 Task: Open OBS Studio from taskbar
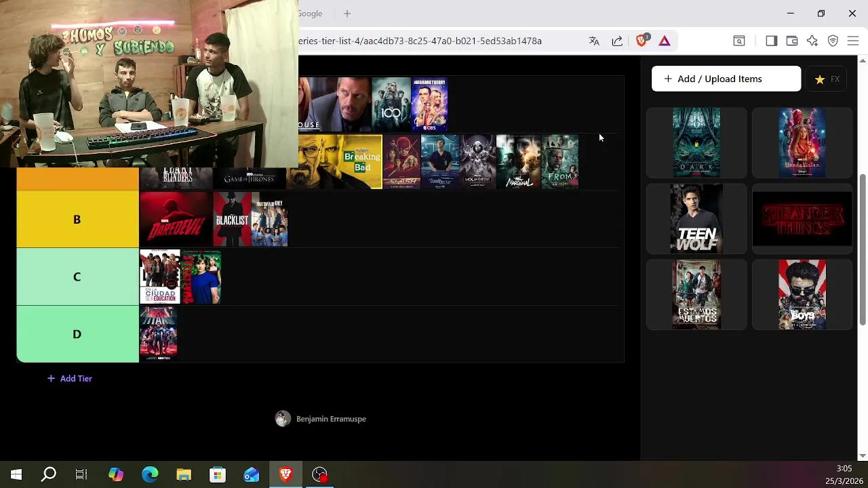click(x=319, y=474)
